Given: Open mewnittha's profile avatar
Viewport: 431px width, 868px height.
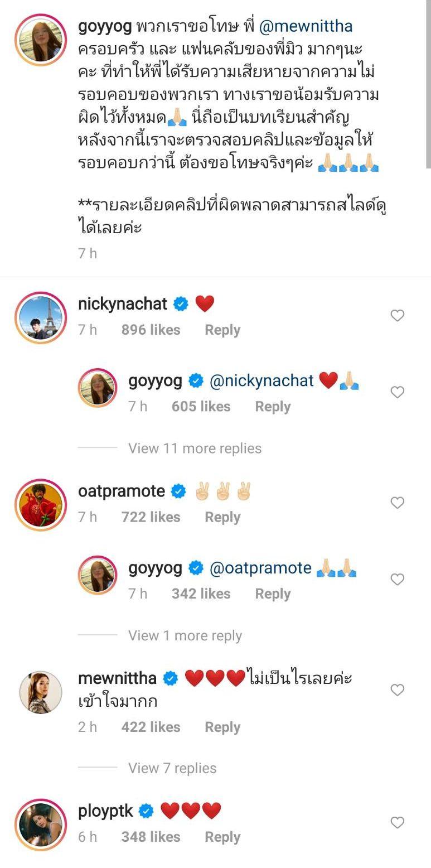Looking at the screenshot, I should (x=41, y=692).
